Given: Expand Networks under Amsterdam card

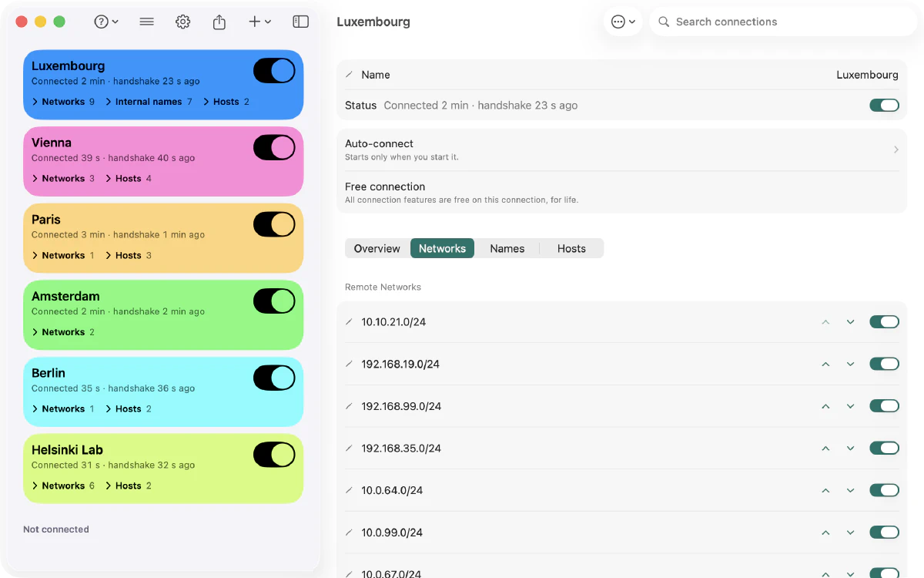Looking at the screenshot, I should pyautogui.click(x=63, y=332).
